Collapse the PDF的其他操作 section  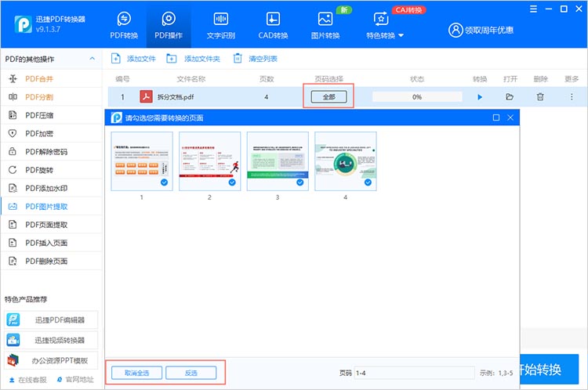point(93,59)
